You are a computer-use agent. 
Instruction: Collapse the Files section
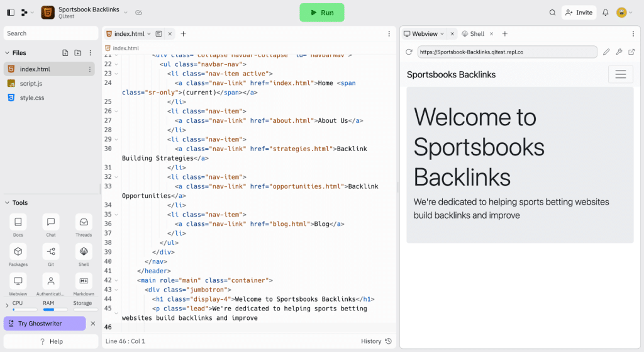pyautogui.click(x=7, y=53)
